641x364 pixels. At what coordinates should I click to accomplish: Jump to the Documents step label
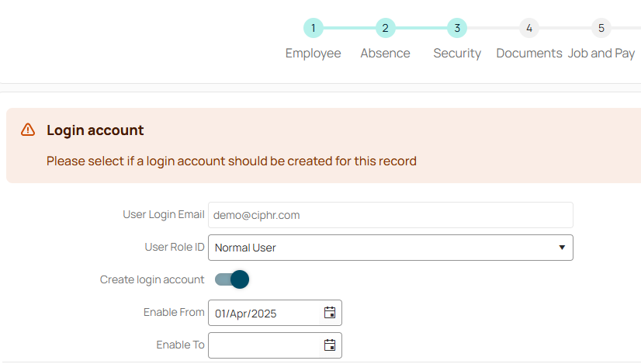(x=529, y=54)
